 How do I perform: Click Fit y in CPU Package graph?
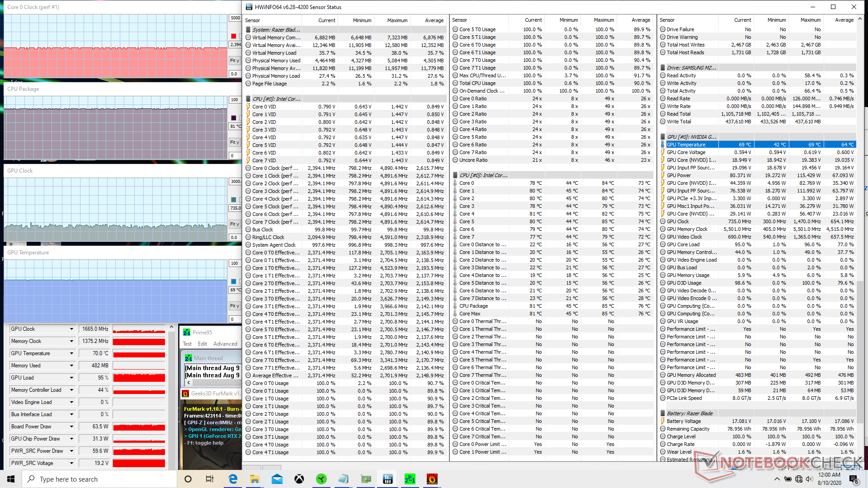pos(235,142)
